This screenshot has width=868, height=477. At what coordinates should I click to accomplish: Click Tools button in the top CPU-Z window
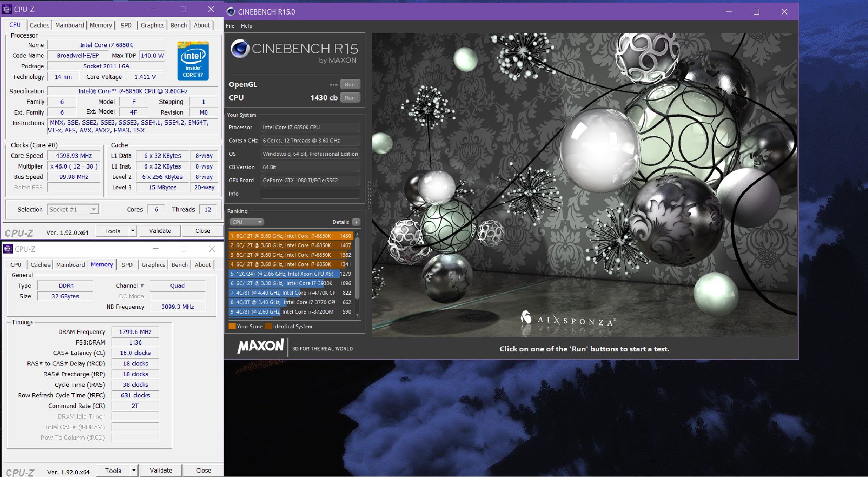coord(112,231)
